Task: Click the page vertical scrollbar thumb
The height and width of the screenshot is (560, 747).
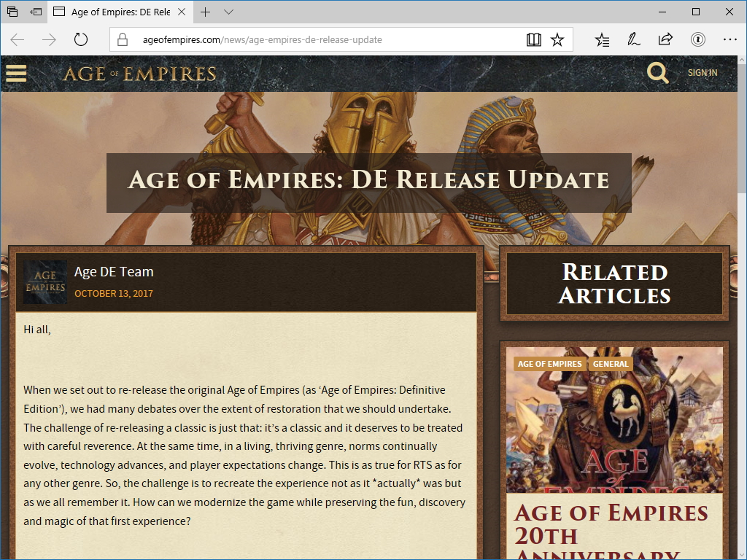Action: tap(742, 128)
